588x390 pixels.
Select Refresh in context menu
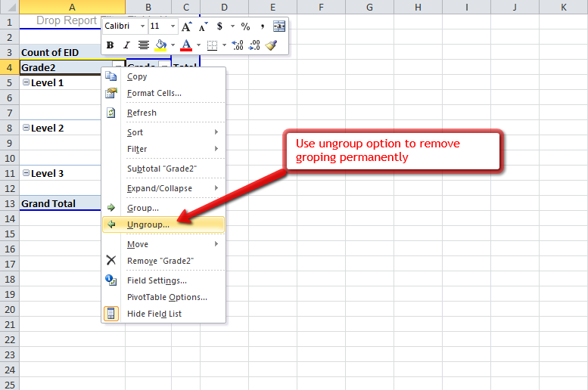(x=163, y=113)
